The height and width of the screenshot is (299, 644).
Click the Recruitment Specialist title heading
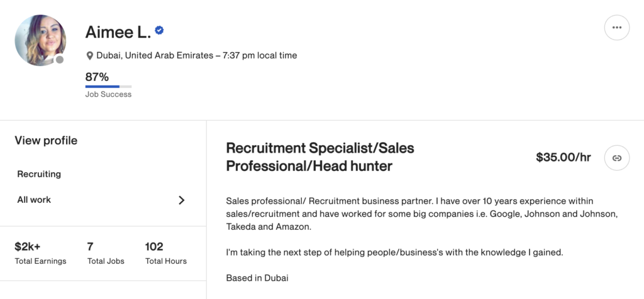point(320,156)
